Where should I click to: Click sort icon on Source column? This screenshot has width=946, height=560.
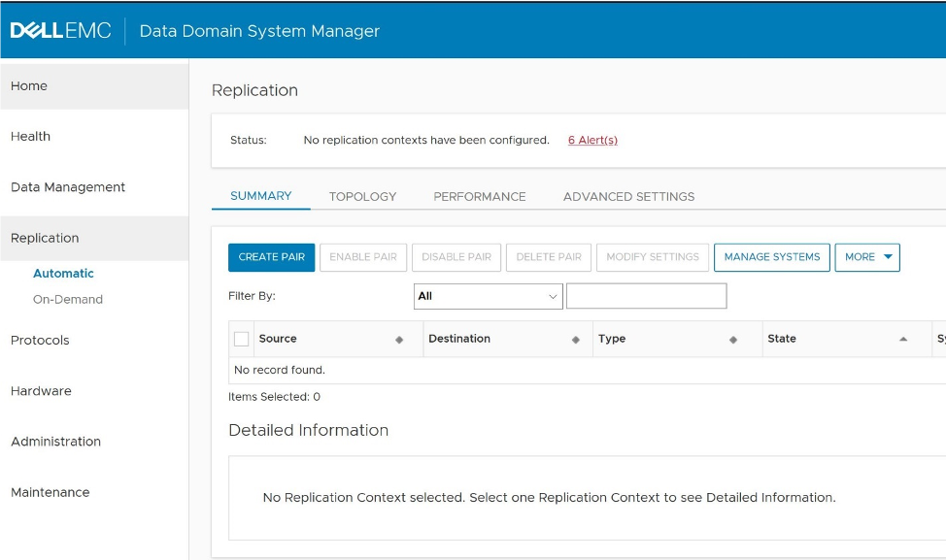click(399, 340)
